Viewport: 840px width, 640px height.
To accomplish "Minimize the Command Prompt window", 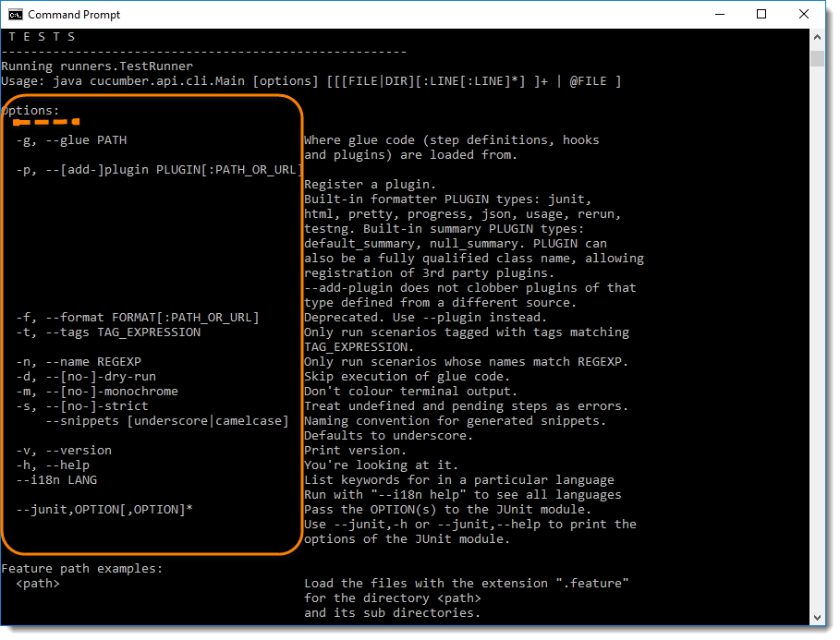I will tap(720, 15).
